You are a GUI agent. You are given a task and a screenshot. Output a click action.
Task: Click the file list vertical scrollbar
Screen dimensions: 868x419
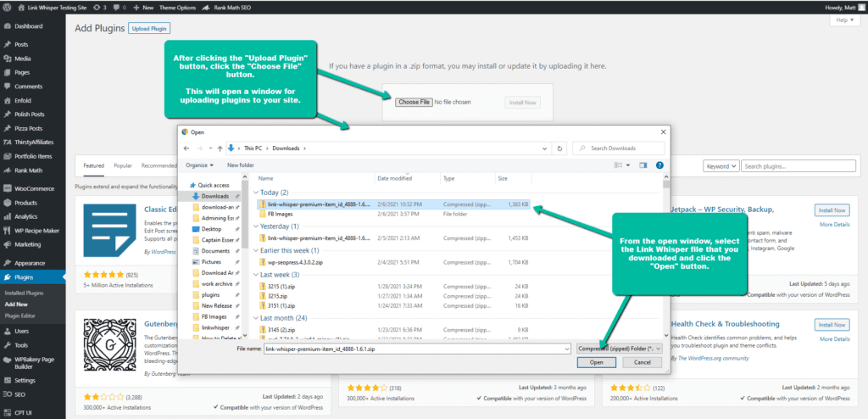[666, 254]
